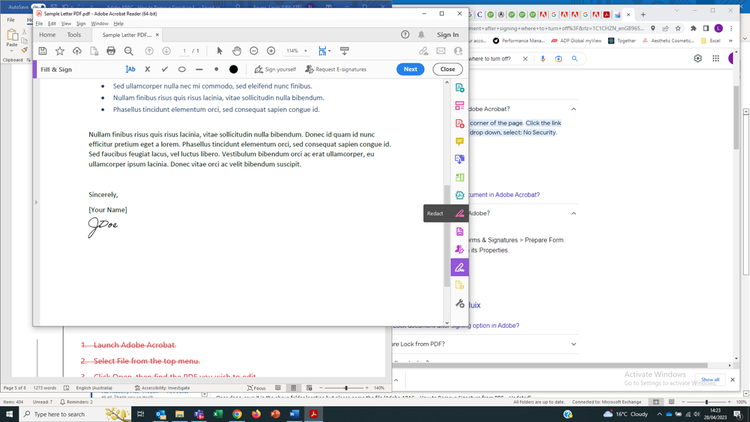Expand the left navigation pane arrow
This screenshot has width=750, height=422.
[36, 202]
